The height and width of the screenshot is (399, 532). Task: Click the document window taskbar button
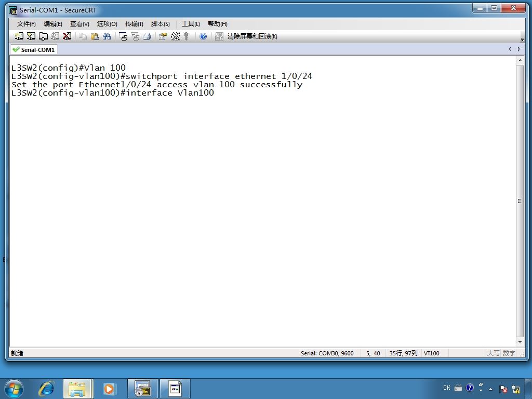tap(175, 389)
